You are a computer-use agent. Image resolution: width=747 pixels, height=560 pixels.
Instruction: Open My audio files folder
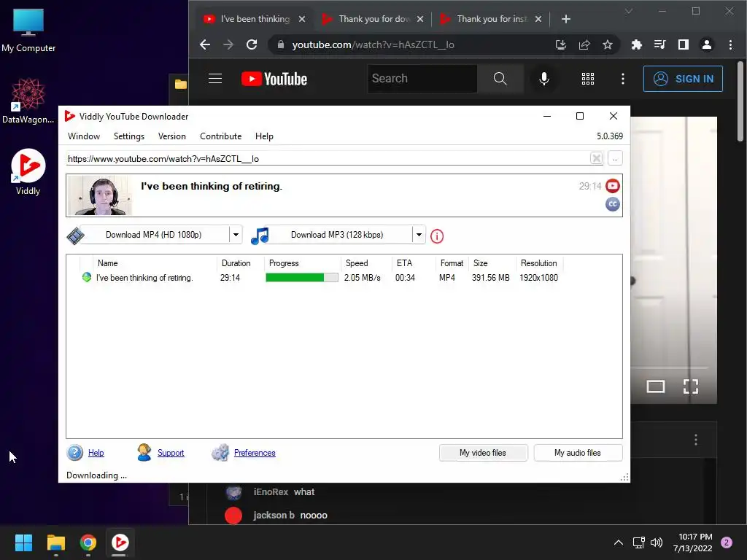coord(578,453)
